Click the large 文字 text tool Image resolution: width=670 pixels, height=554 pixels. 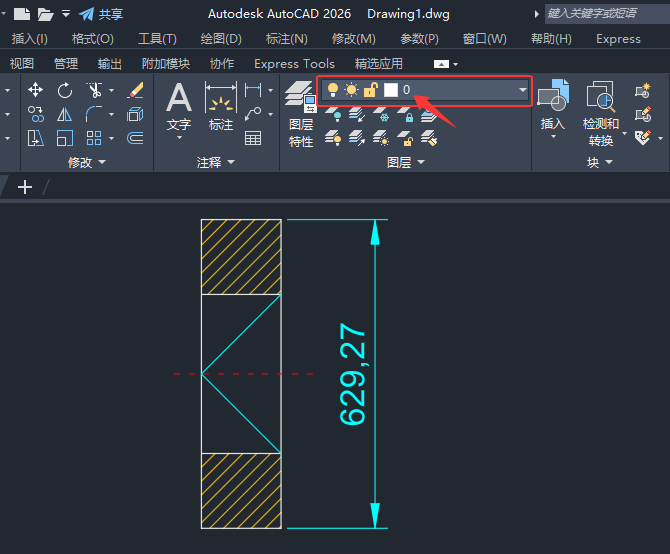click(x=179, y=106)
